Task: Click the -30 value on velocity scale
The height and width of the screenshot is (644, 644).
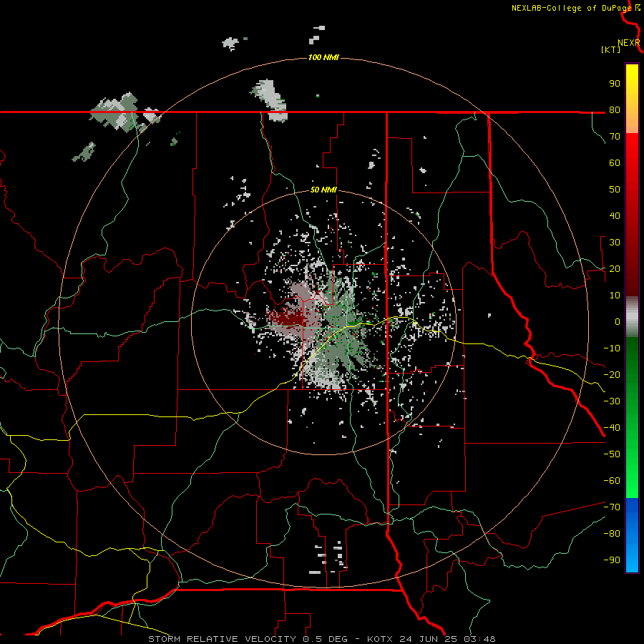Action: pyautogui.click(x=612, y=401)
